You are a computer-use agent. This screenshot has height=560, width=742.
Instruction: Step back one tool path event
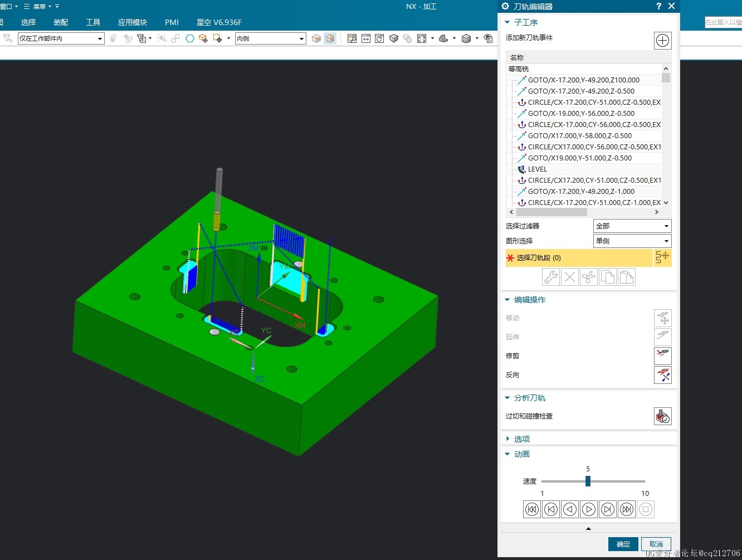[x=551, y=509]
